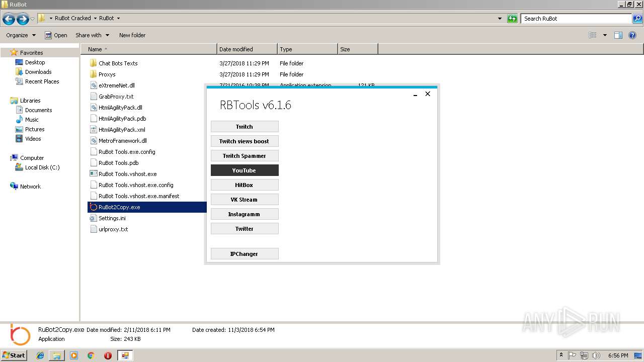The height and width of the screenshot is (362, 644).
Task: Select MetroFramework.dll file
Action: 122,141
